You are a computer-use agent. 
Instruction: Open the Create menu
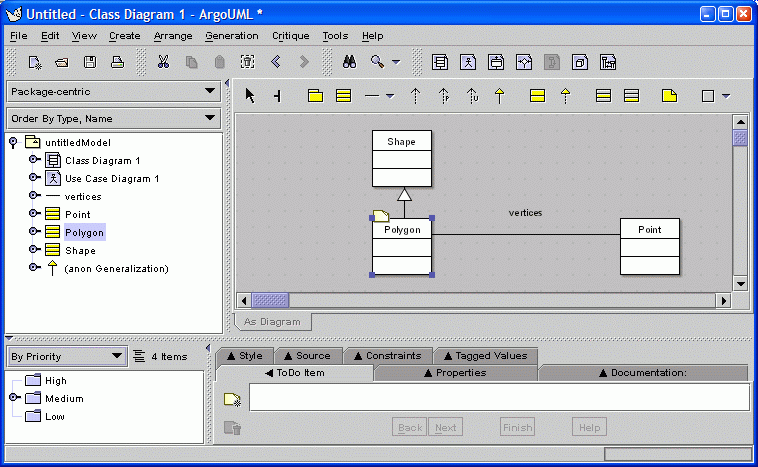tap(124, 36)
